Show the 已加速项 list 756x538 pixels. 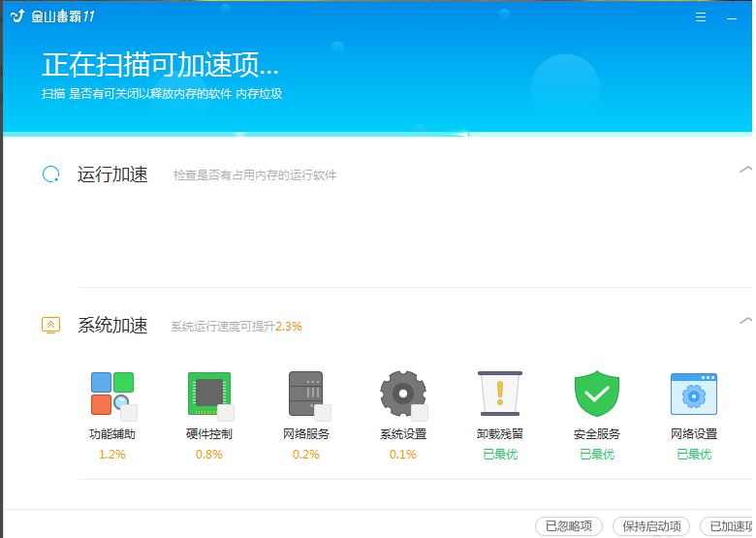pos(729,526)
